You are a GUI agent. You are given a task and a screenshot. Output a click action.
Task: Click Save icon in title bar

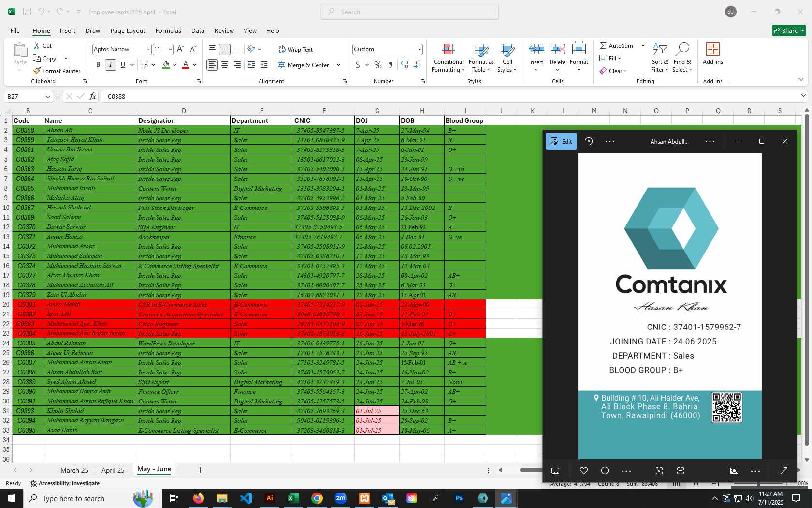tap(27, 12)
